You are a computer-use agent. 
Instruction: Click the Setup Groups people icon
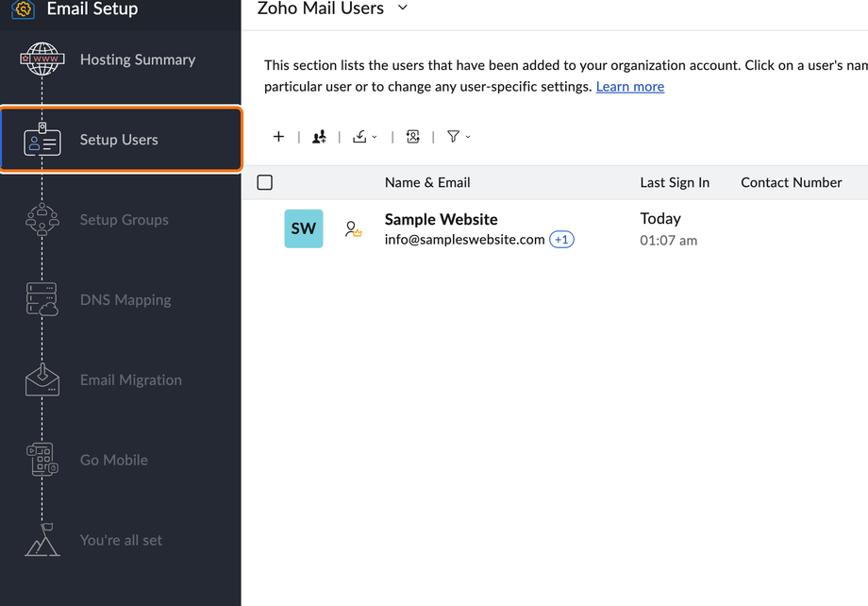pyautogui.click(x=42, y=219)
